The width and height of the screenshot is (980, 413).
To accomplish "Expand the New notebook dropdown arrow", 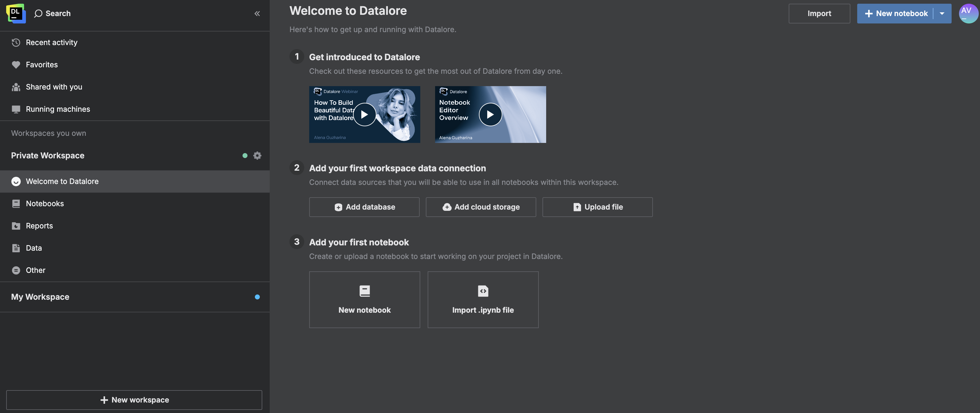I will click(x=942, y=13).
